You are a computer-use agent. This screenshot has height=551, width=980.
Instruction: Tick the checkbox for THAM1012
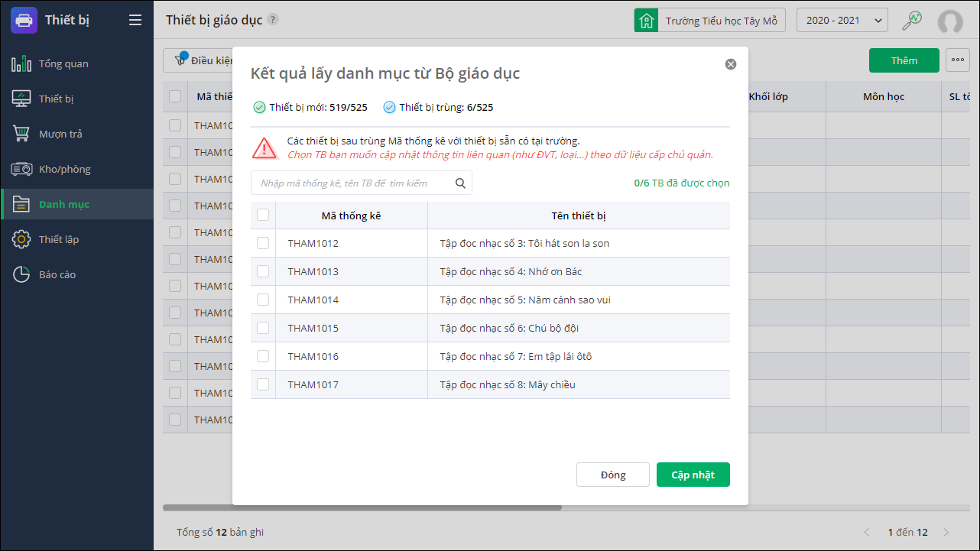pyautogui.click(x=263, y=243)
